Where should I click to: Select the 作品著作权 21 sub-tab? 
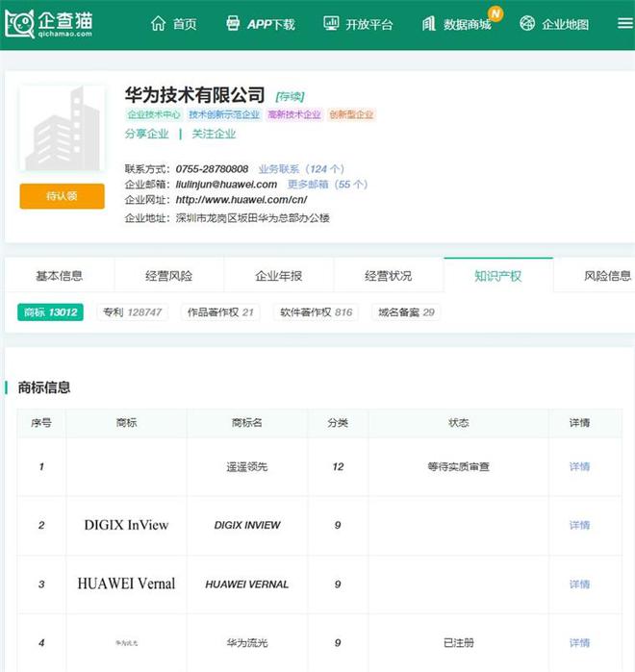(x=221, y=312)
